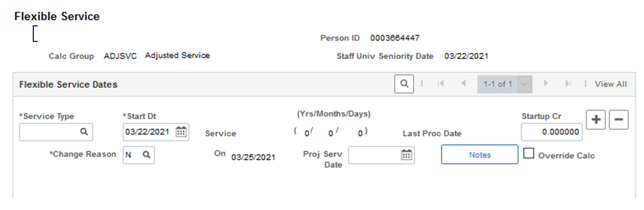
Task: Click the search icon in Flexible Service Dates header
Action: [x=404, y=84]
